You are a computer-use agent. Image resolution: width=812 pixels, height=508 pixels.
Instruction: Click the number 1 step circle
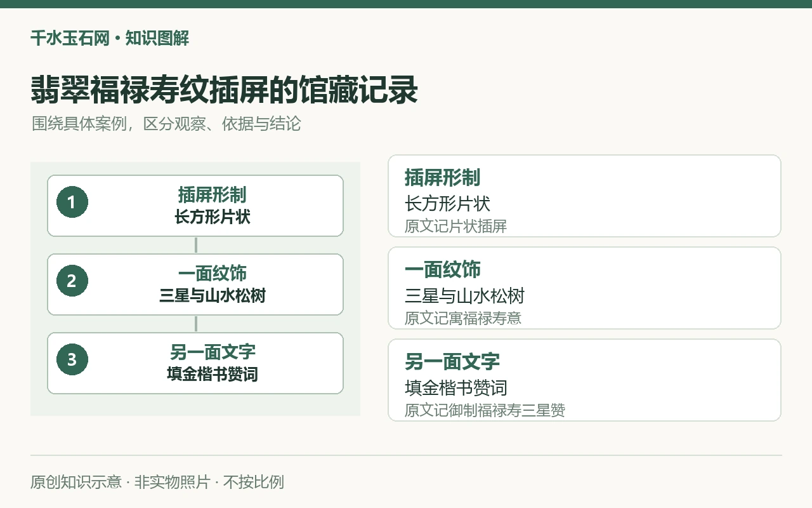click(x=72, y=203)
